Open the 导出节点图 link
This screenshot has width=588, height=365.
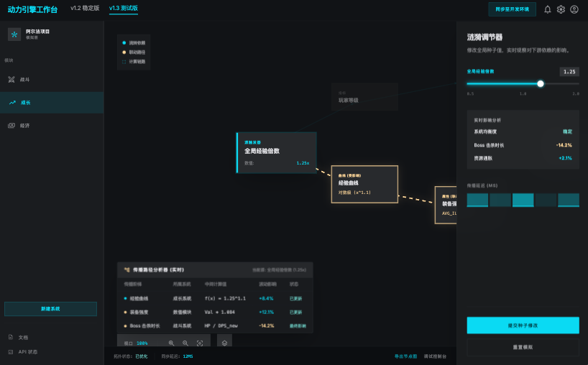405,356
